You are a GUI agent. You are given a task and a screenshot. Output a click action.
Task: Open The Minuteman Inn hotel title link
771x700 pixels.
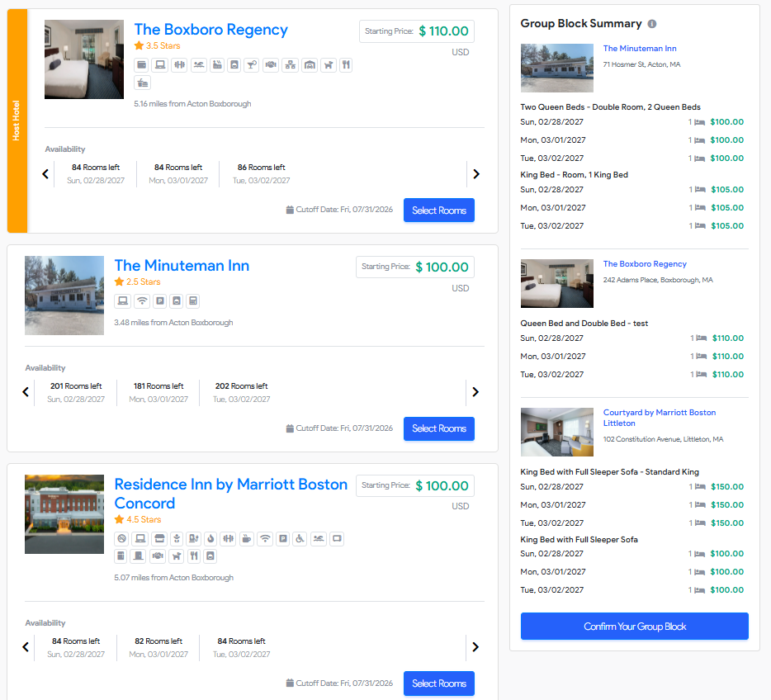182,266
